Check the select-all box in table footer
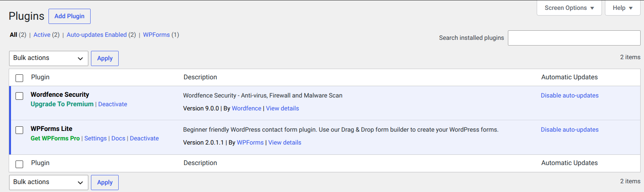Image resolution: width=644 pixels, height=192 pixels. click(x=19, y=164)
